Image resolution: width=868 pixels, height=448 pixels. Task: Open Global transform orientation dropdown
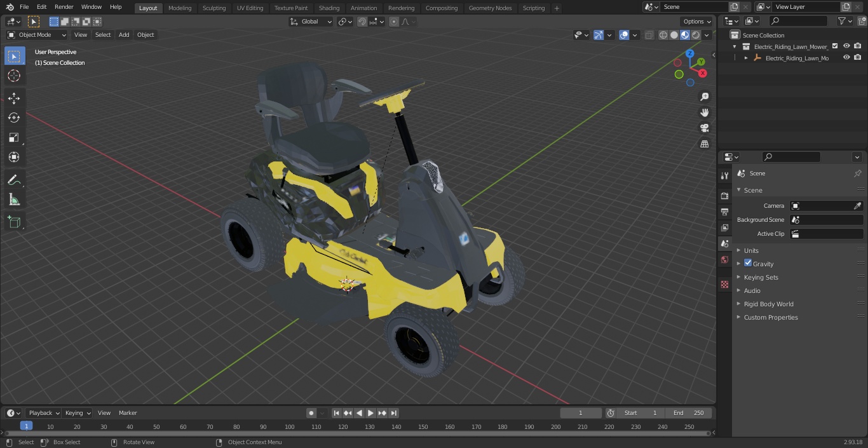coord(311,22)
